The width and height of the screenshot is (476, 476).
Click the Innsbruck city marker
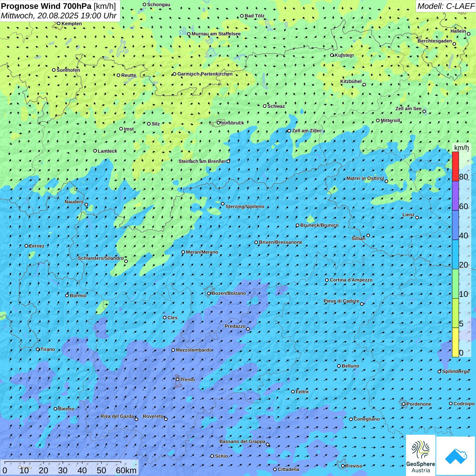point(219,123)
